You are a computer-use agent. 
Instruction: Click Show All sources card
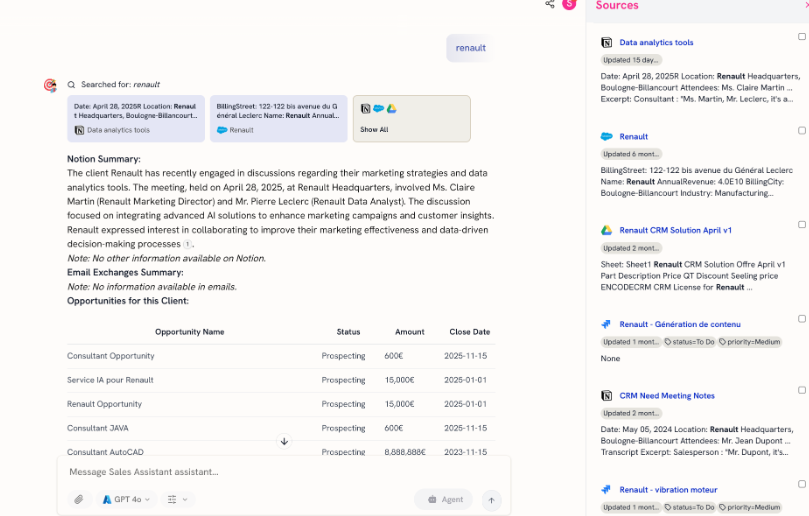click(x=411, y=118)
